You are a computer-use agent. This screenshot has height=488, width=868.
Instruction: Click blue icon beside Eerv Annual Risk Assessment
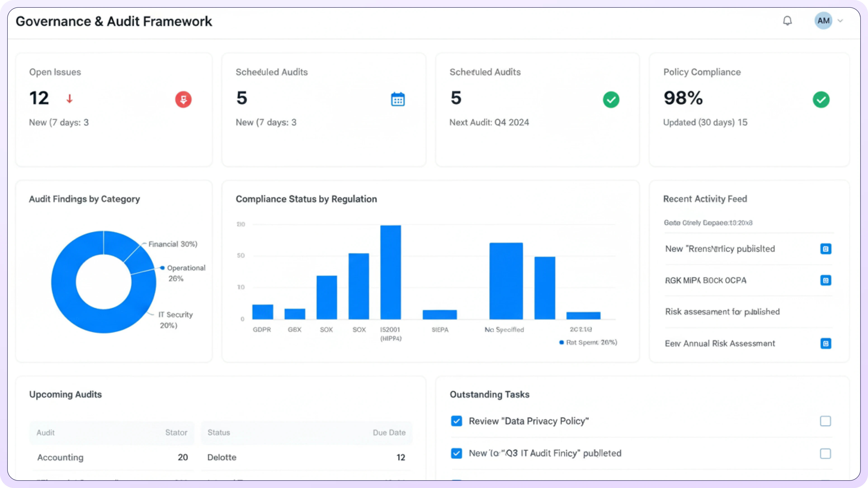(x=826, y=343)
